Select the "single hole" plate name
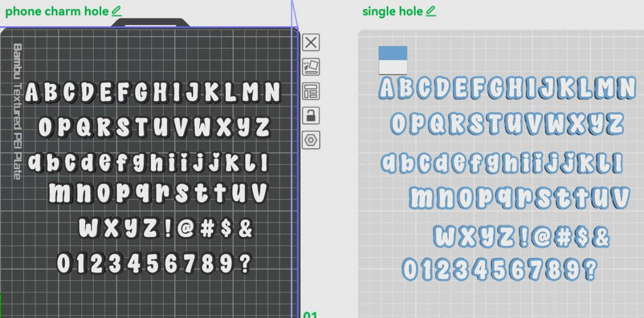Screen dimensions: 644x318 (x=392, y=11)
